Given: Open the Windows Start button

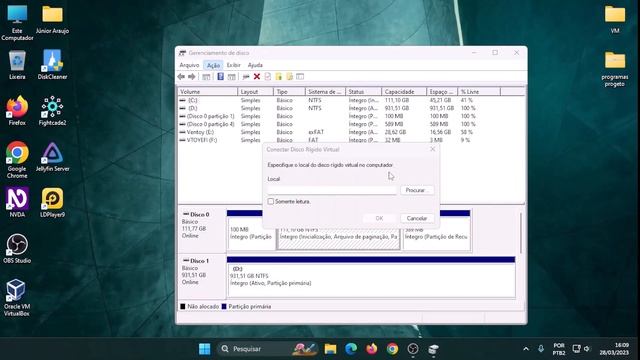Looking at the screenshot, I should pos(204,349).
